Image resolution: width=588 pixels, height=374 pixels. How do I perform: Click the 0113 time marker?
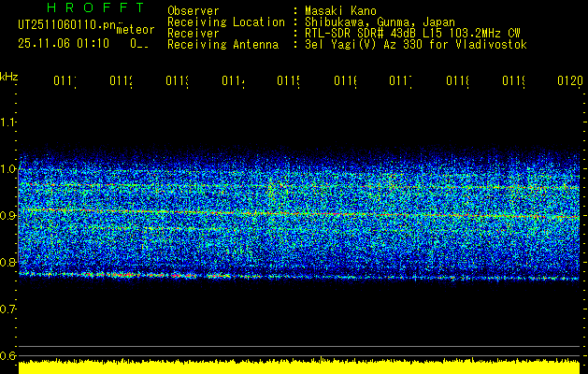(177, 81)
